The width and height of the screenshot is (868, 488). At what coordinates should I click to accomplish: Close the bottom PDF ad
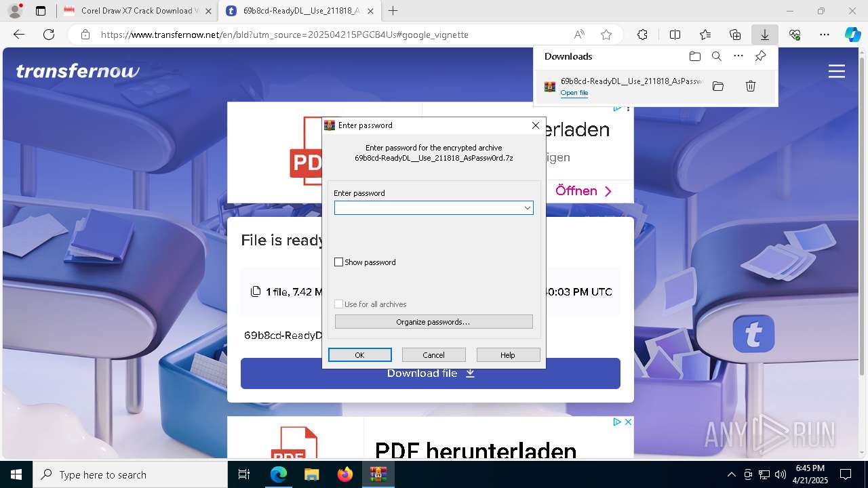[628, 422]
